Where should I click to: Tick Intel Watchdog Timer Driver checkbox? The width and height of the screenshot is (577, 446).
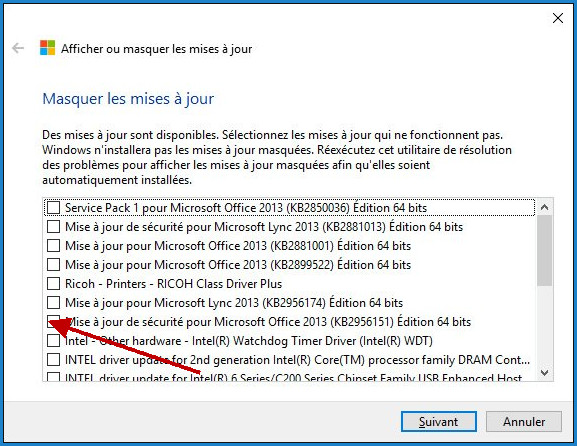tap(53, 341)
